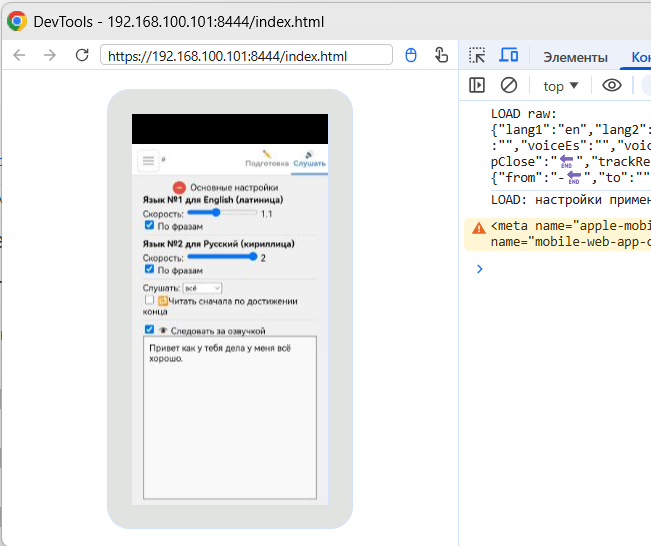Uncheck По фразам for Russian language
The height and width of the screenshot is (546, 651).
[x=150, y=269]
